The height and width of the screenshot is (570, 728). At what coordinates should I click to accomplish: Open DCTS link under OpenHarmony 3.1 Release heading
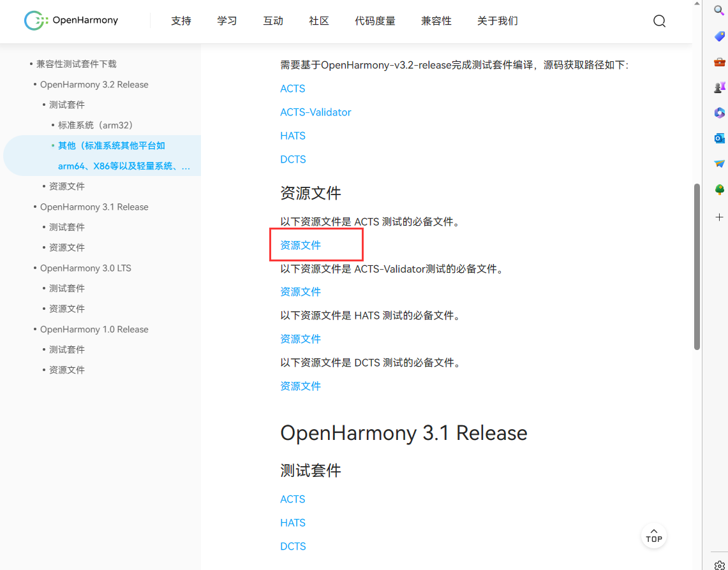tap(293, 546)
